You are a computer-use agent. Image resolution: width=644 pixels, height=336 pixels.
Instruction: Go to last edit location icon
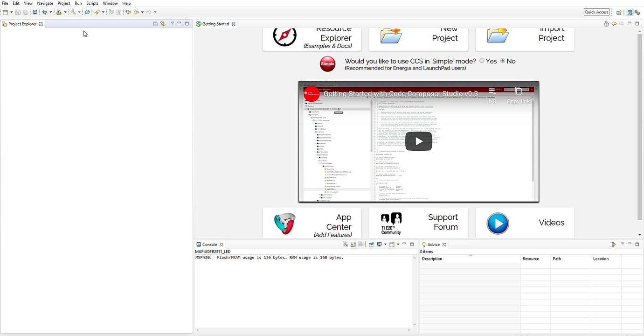pos(128,12)
